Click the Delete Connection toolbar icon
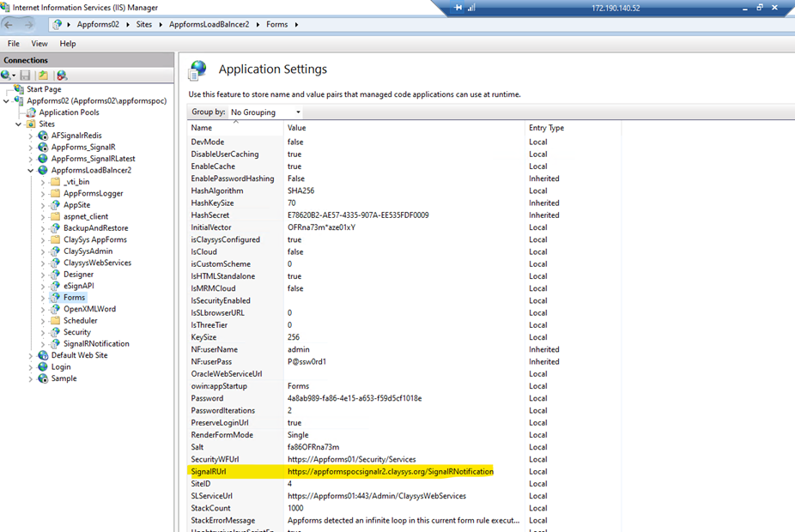The height and width of the screenshot is (532, 795). (61, 76)
